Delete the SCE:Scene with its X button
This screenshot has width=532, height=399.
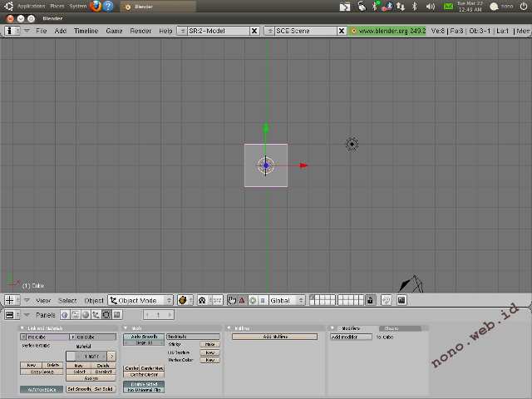pos(342,31)
